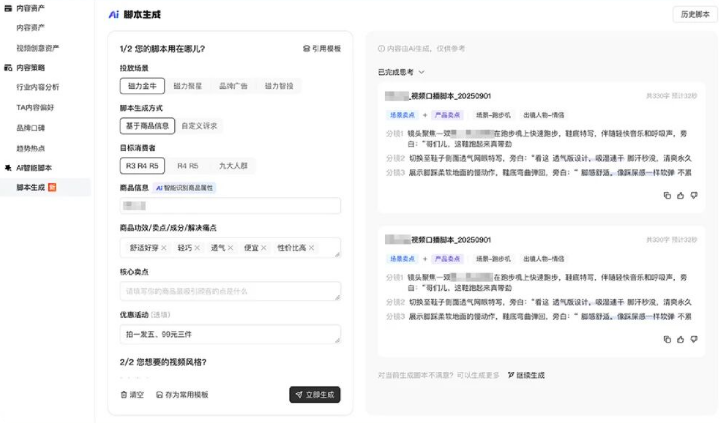Remove the 性价比高 tag

[x=311, y=248]
